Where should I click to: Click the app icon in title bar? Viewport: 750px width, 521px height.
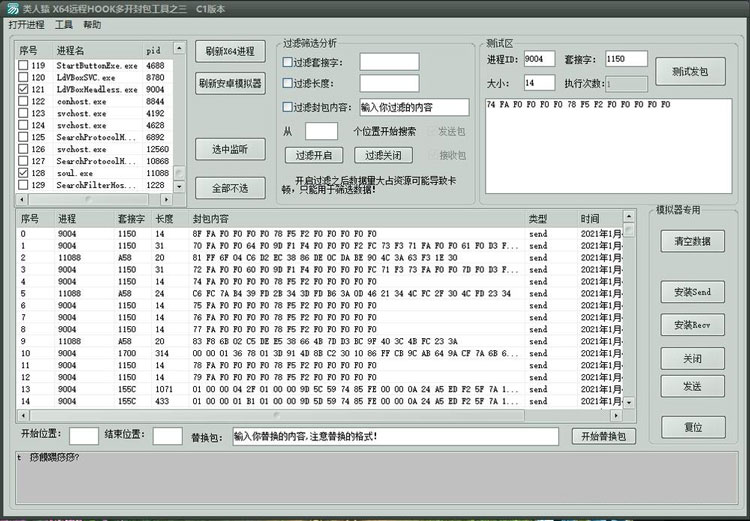click(11, 8)
